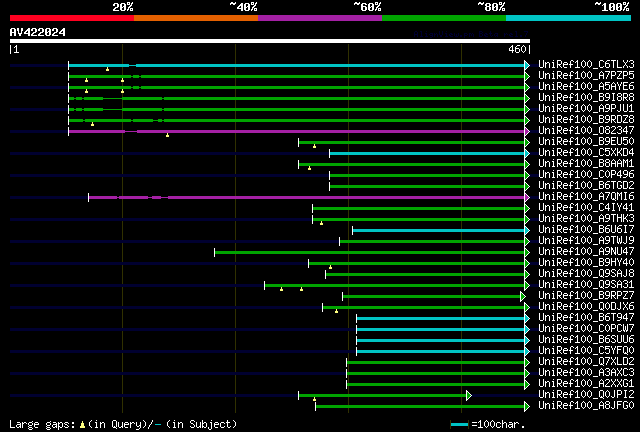640x432 pixels.
Task: Select the UniRef100_B9RDZ8 label
Action: [586, 120]
